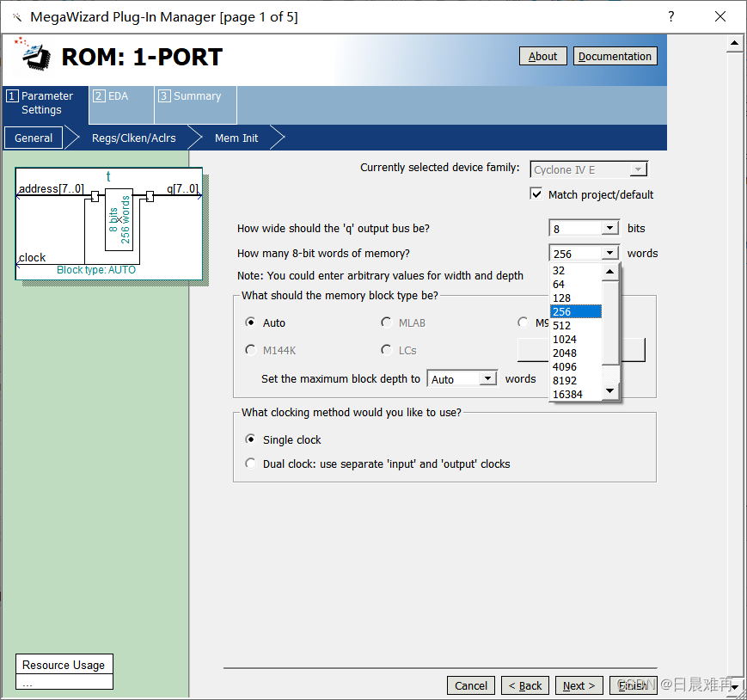This screenshot has width=747, height=700.
Task: Click dropdown list scroll down arrow
Action: 609,391
